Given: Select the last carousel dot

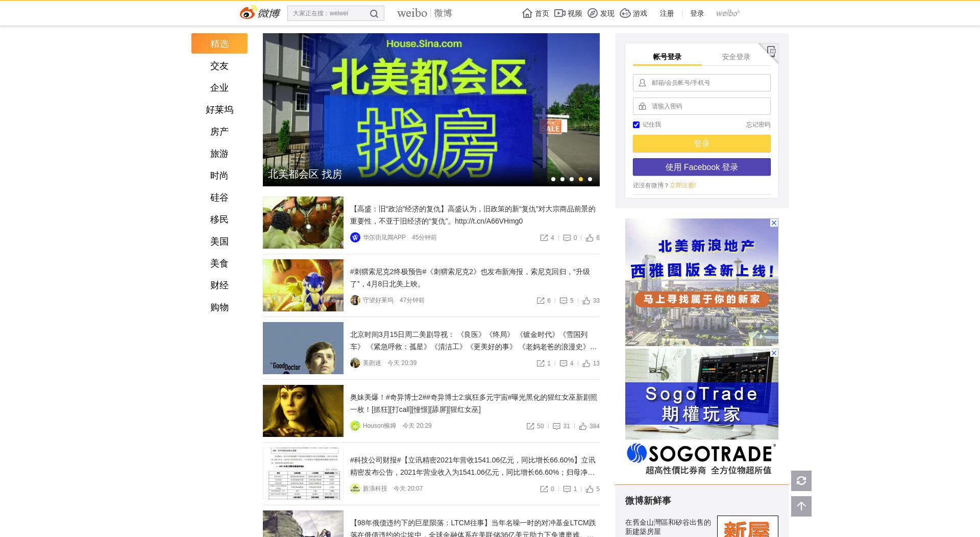Looking at the screenshot, I should (x=590, y=179).
